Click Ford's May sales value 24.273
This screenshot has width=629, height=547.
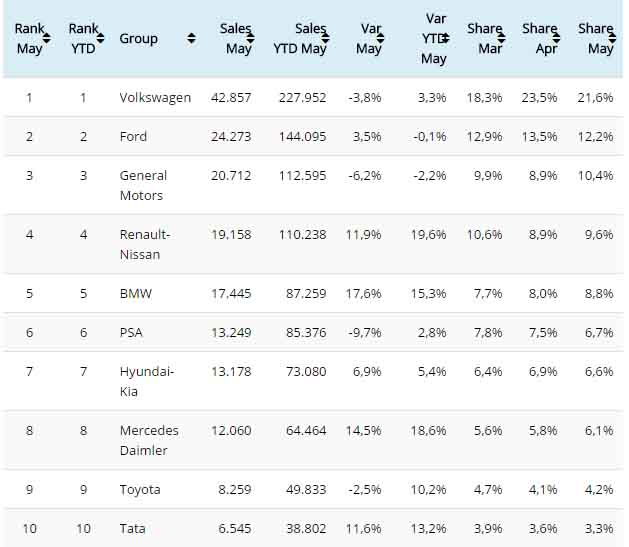pos(231,136)
